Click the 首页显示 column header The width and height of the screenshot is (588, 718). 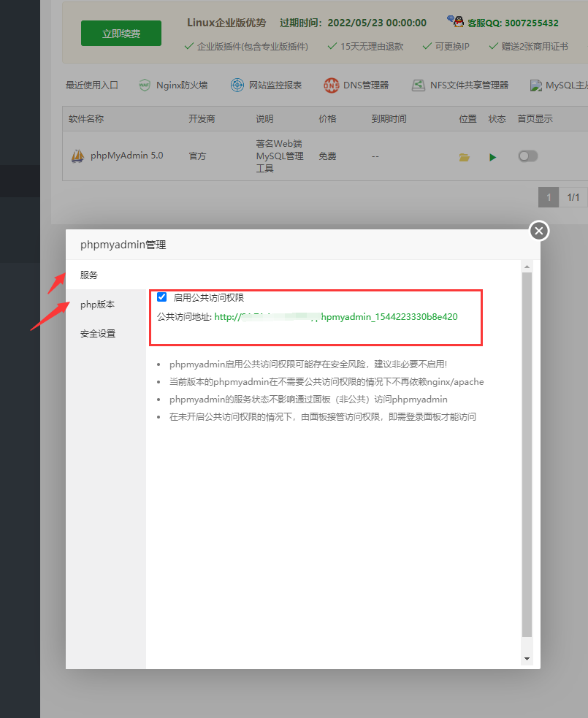click(535, 119)
